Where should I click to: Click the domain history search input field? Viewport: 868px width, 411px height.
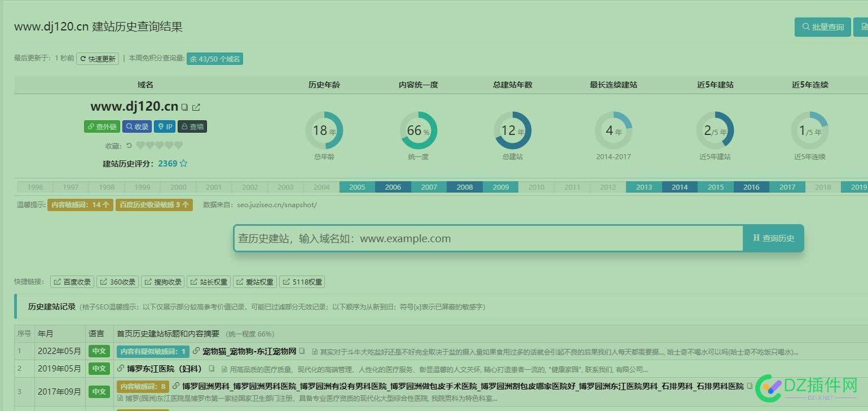click(488, 238)
